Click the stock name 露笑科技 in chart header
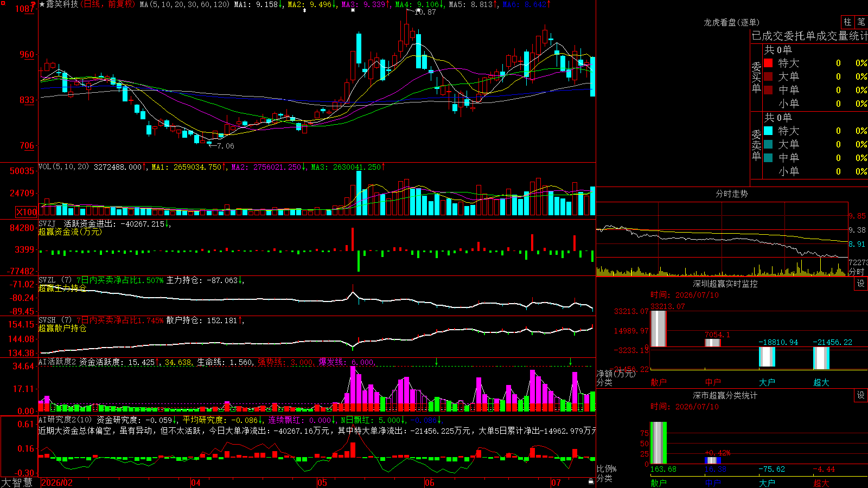 (x=62, y=4)
